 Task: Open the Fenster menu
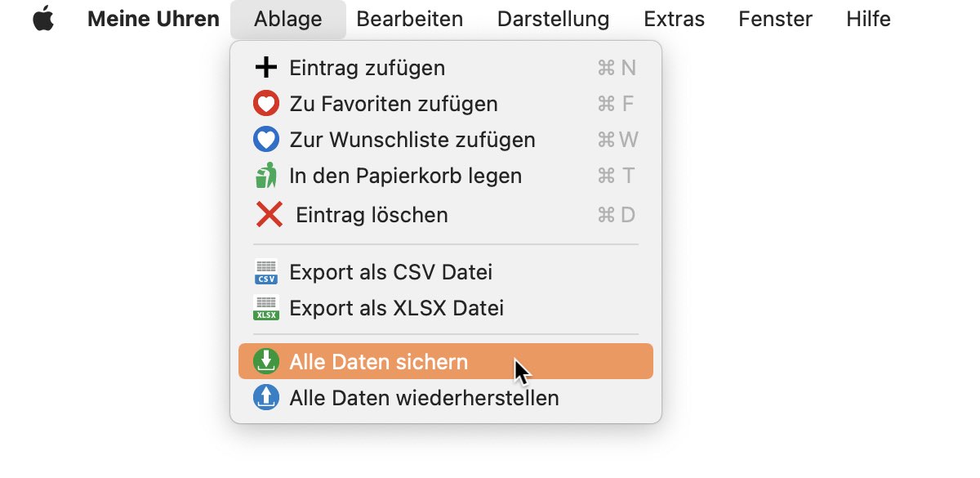tap(775, 19)
